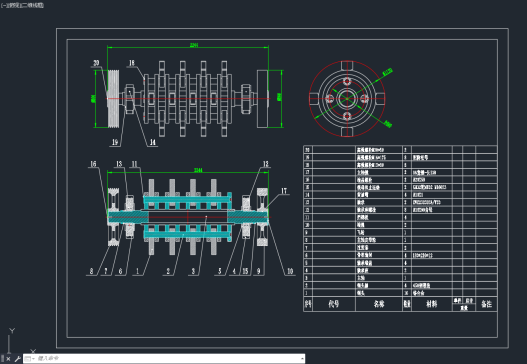Viewport: 527px width, 364px height.
Task: Select balloon number 17 in the section view
Action: [284, 191]
